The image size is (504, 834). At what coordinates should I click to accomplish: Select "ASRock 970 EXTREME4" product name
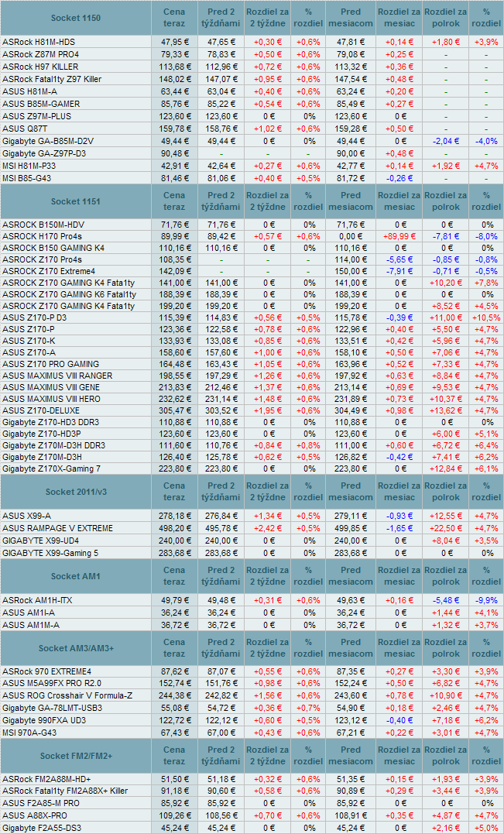(x=46, y=671)
